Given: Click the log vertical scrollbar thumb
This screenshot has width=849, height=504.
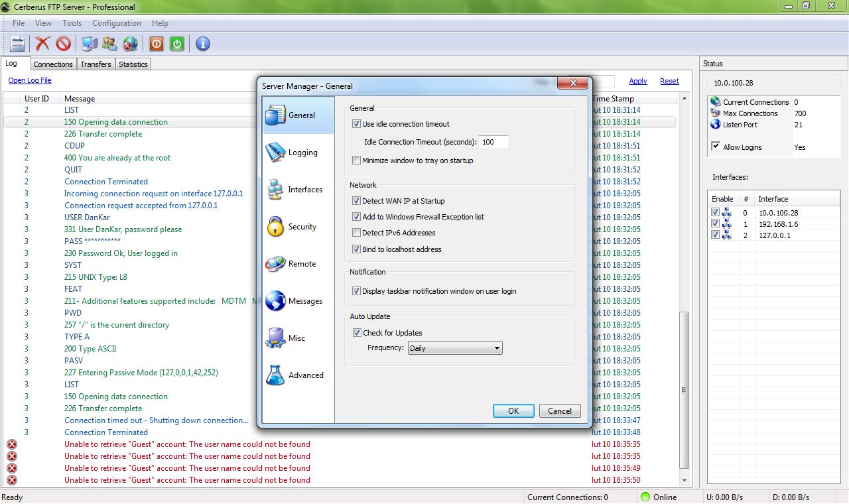Looking at the screenshot, I should click(685, 390).
